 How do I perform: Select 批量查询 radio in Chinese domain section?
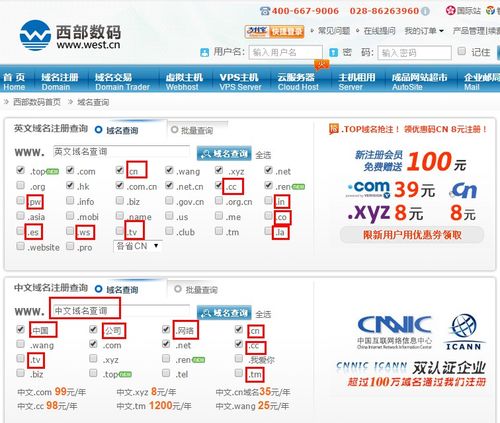coord(178,289)
